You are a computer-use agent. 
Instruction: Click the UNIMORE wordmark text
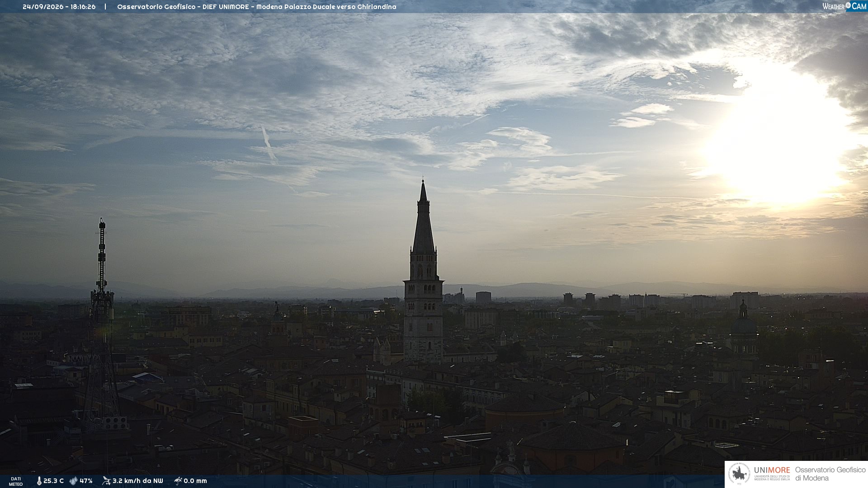point(772,470)
